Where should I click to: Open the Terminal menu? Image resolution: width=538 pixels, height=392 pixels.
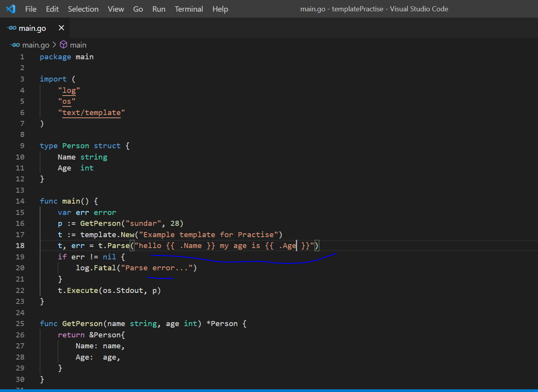click(189, 9)
